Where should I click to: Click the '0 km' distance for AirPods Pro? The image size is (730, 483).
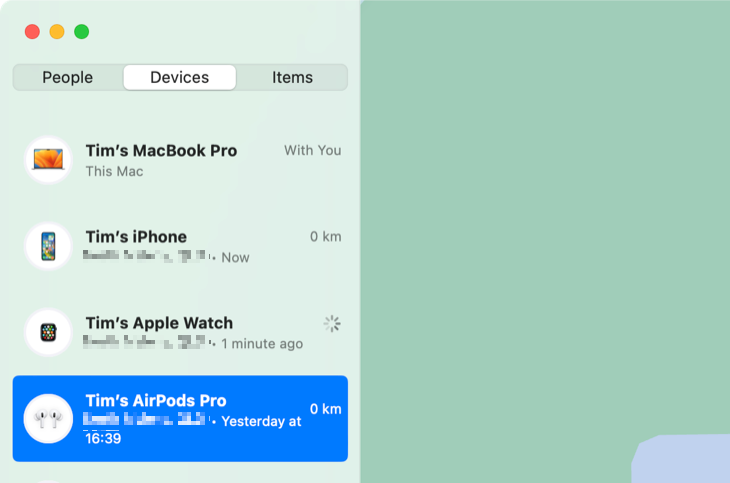pos(325,409)
